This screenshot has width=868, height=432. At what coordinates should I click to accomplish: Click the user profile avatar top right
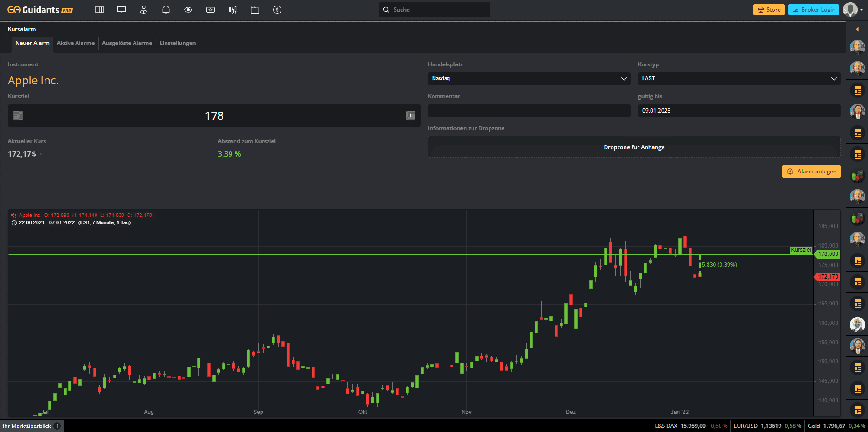point(850,10)
